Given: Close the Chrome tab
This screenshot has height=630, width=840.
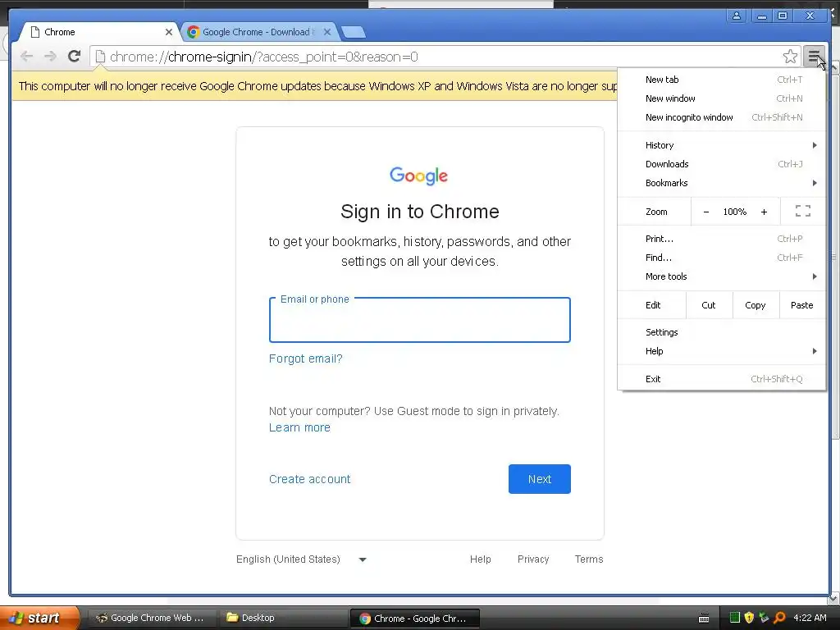Looking at the screenshot, I should [169, 32].
